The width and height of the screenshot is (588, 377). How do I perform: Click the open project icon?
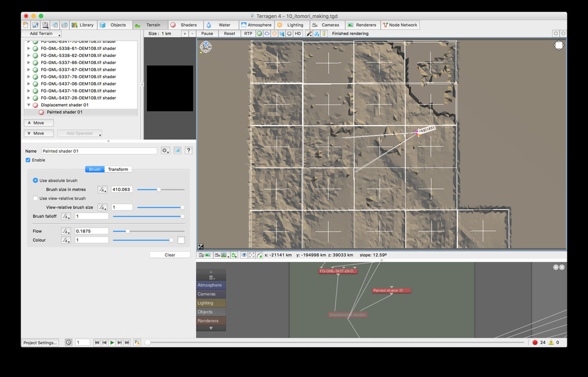pyautogui.click(x=35, y=25)
